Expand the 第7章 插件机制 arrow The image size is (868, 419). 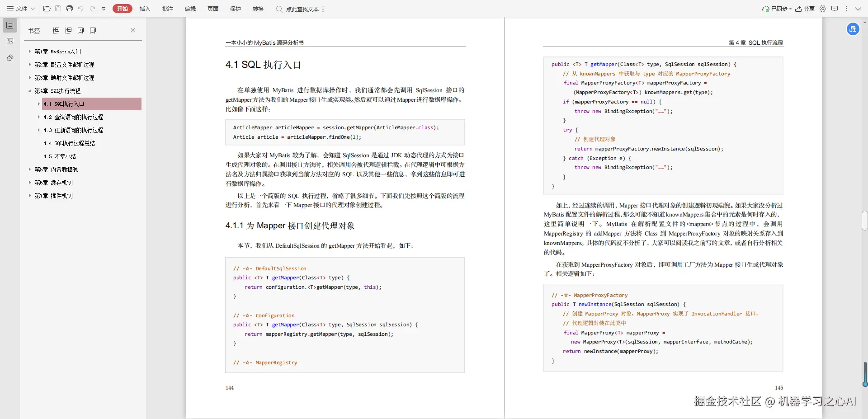pos(30,196)
